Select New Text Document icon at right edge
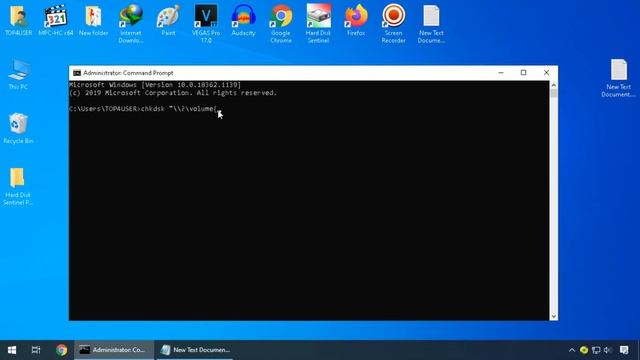Screen dimensions: 640x360 tap(618, 78)
